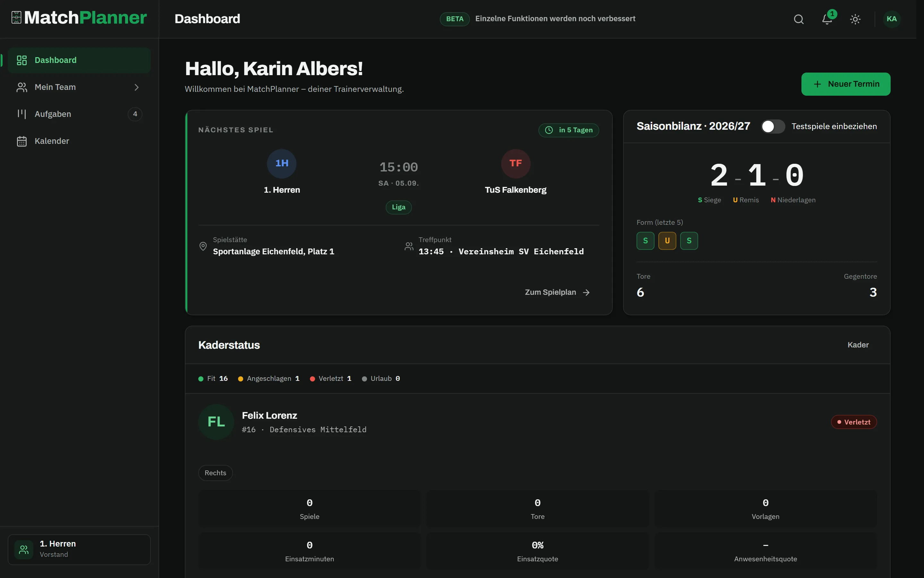
Task: Open the Kader link in Kaderstatus
Action: pyautogui.click(x=858, y=345)
